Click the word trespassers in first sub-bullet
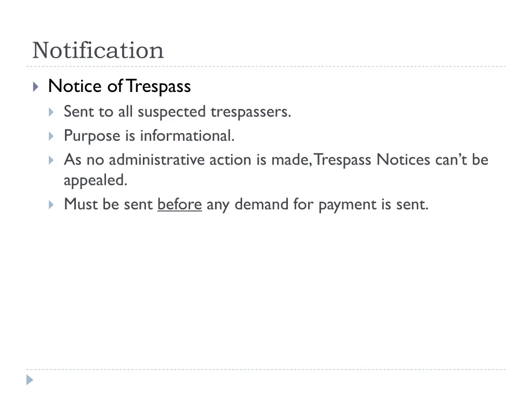 [251, 112]
